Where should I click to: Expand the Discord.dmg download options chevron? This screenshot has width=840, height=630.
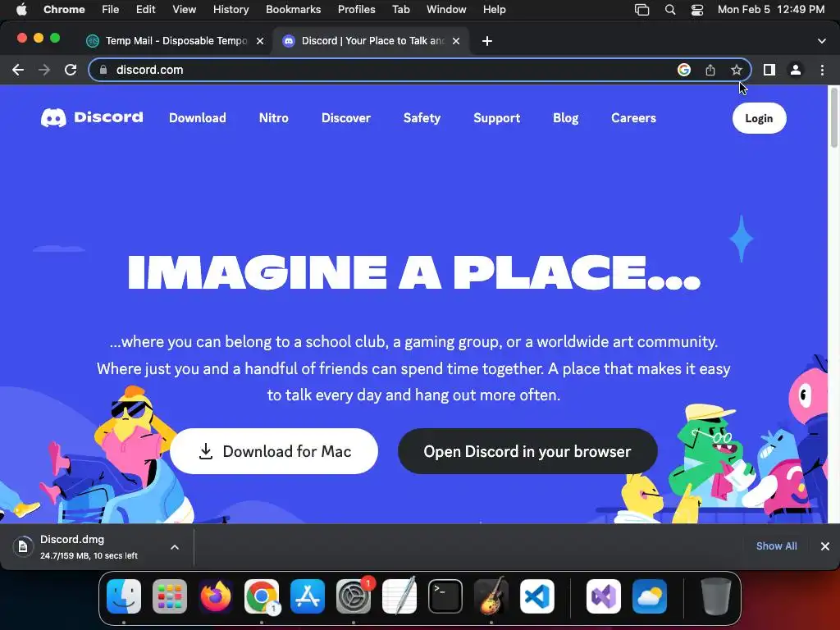pyautogui.click(x=175, y=547)
